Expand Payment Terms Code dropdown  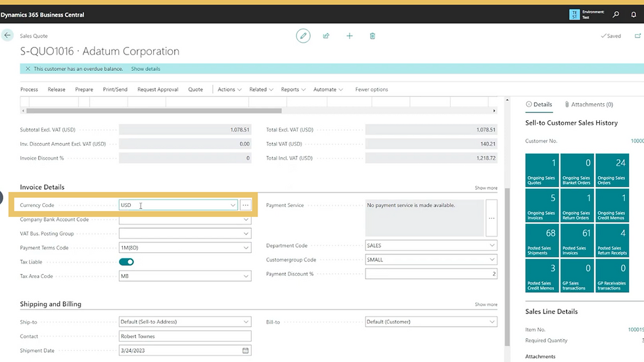tap(246, 248)
